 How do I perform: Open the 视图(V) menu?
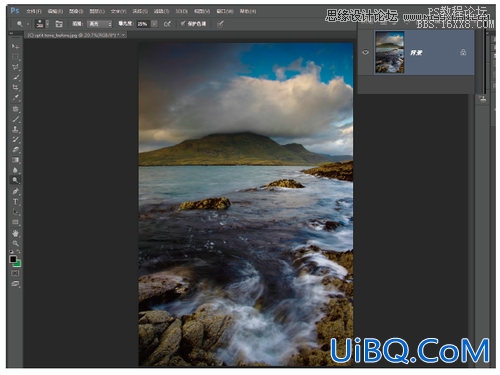tap(202, 11)
